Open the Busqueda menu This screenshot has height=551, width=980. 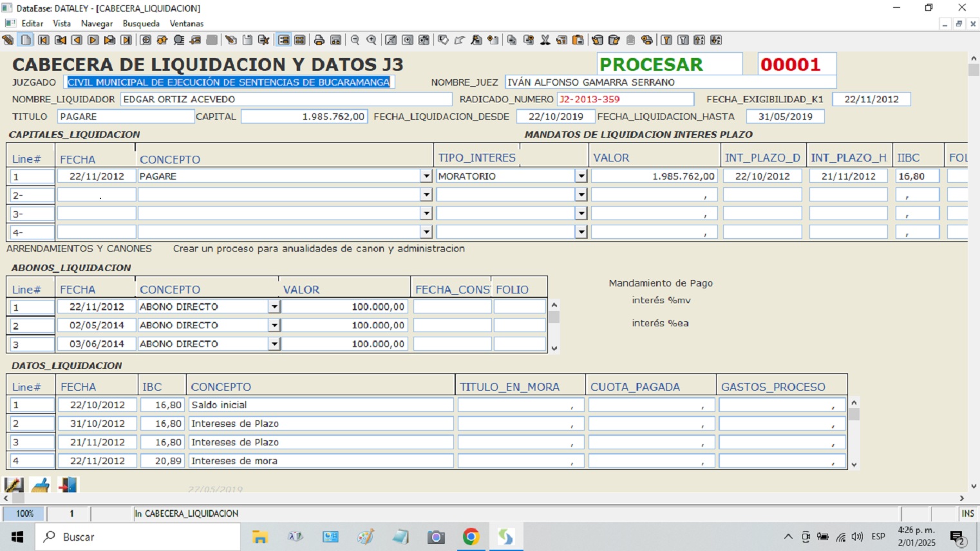[x=141, y=24]
